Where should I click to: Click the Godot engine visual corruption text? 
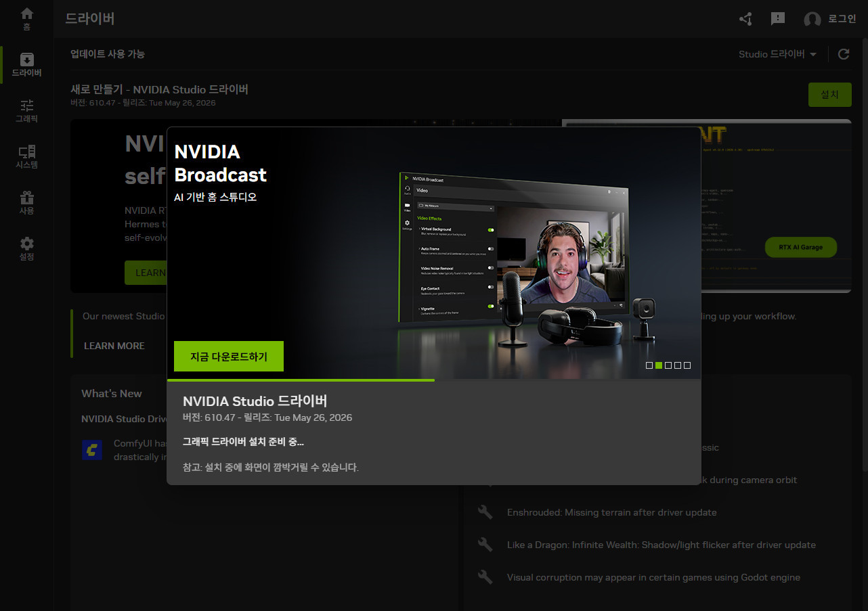653,577
